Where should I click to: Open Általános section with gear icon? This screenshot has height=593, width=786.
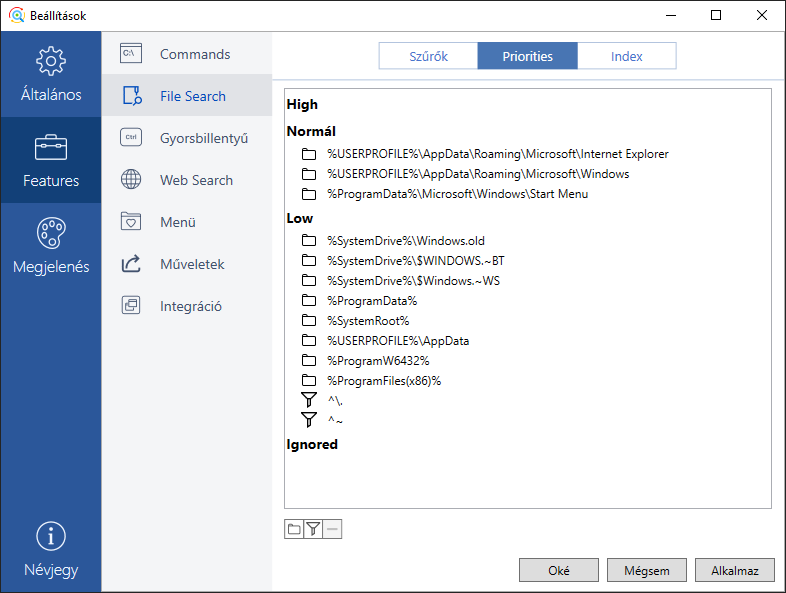[51, 75]
